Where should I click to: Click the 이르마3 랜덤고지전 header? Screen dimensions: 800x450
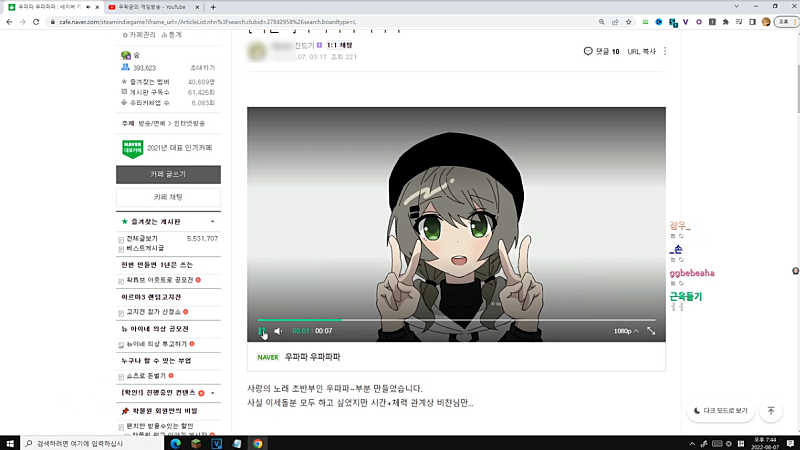(151, 297)
